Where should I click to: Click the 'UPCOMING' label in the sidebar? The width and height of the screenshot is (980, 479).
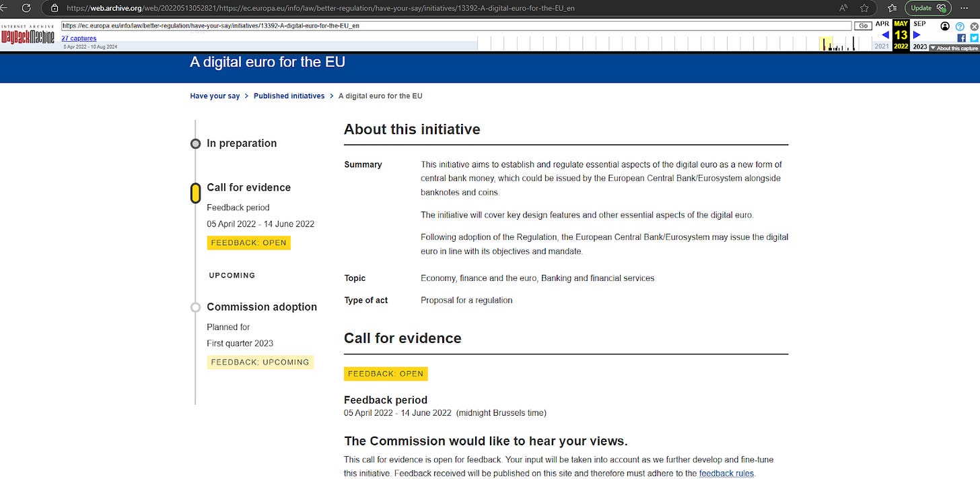232,276
